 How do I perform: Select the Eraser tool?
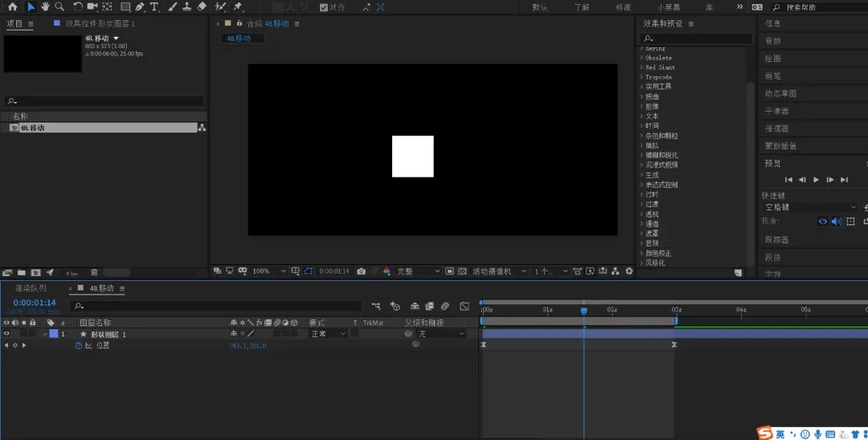click(x=202, y=6)
